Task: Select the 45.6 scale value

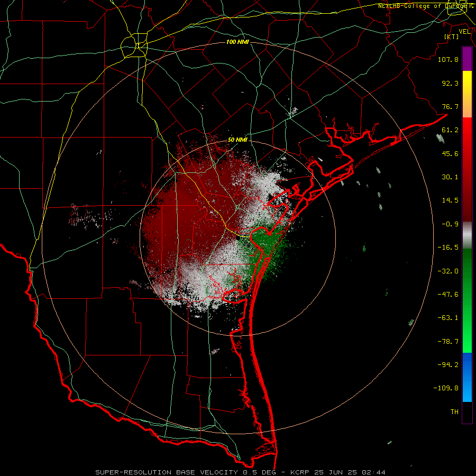Action: tap(450, 153)
